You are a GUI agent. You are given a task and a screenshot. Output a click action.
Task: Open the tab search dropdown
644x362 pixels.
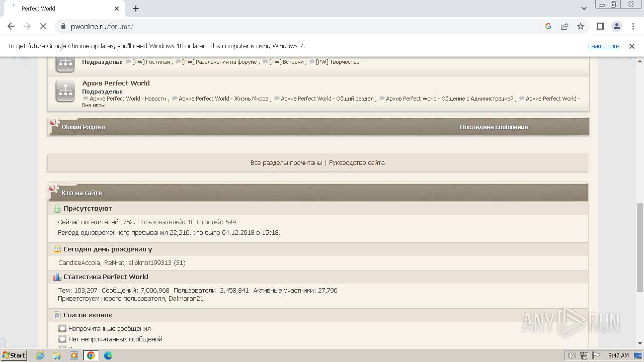pos(584,9)
